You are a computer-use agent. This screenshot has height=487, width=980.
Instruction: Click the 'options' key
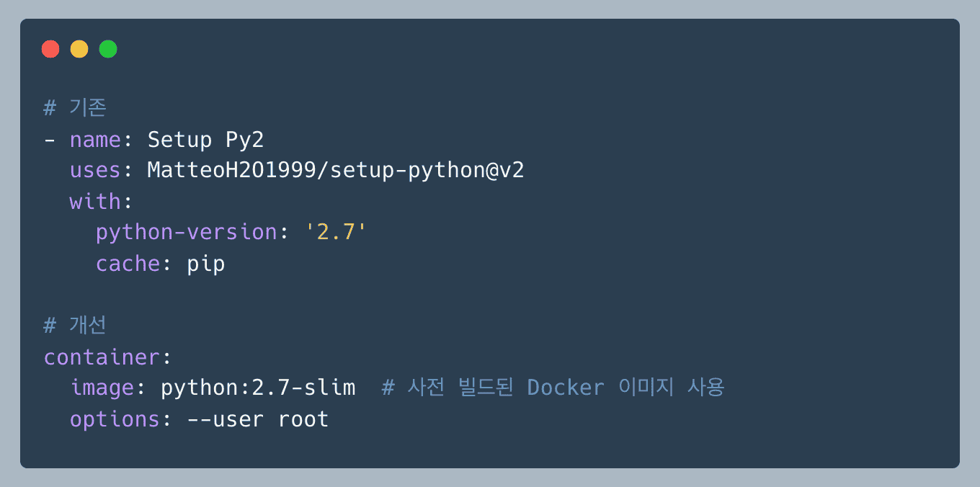(x=115, y=419)
